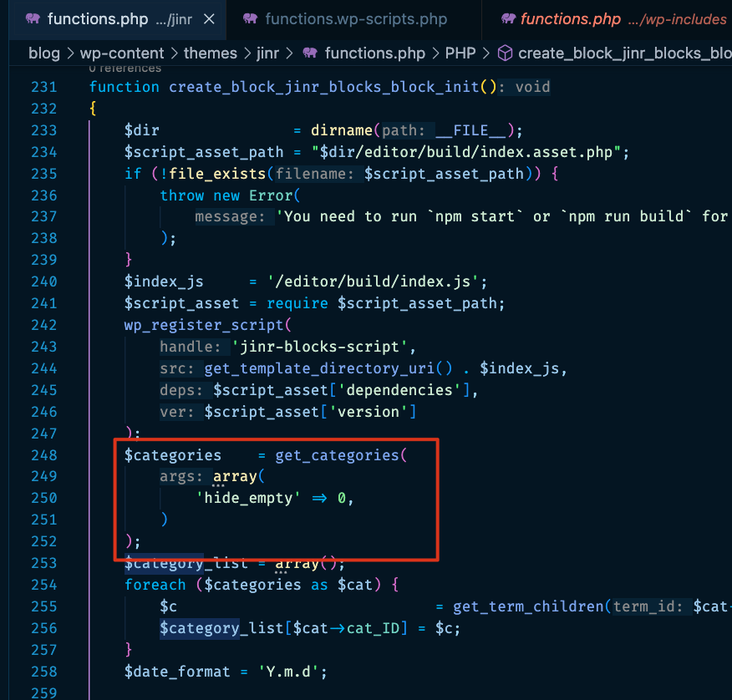Click the PHP elephant icon in breadcrumb
Viewport: 732px width, 700px height.
310,53
